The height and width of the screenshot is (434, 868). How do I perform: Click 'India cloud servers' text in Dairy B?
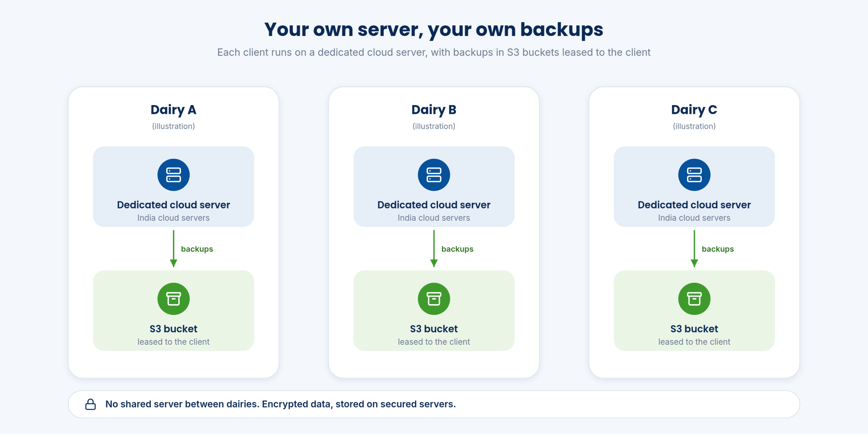pos(434,218)
